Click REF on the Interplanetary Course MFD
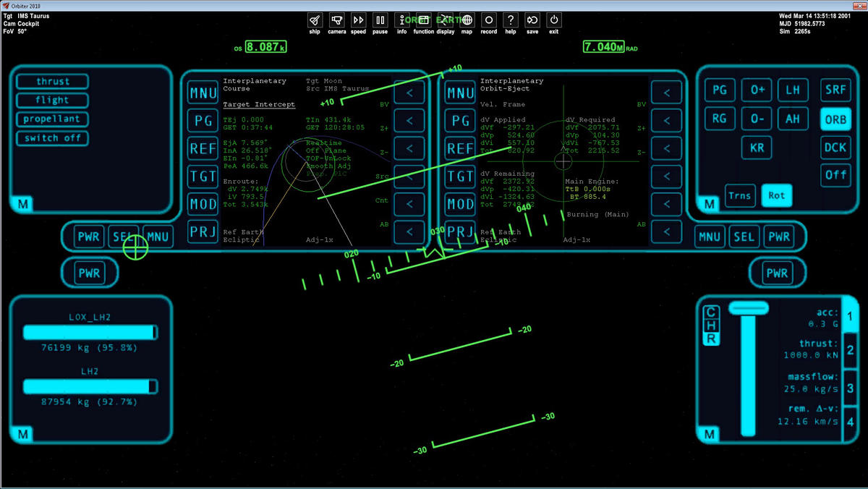 point(203,148)
